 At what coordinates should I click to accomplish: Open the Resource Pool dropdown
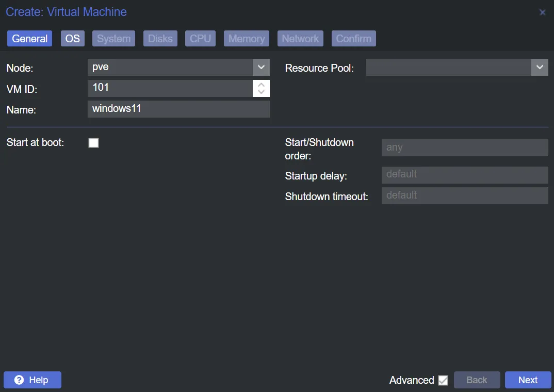(540, 67)
